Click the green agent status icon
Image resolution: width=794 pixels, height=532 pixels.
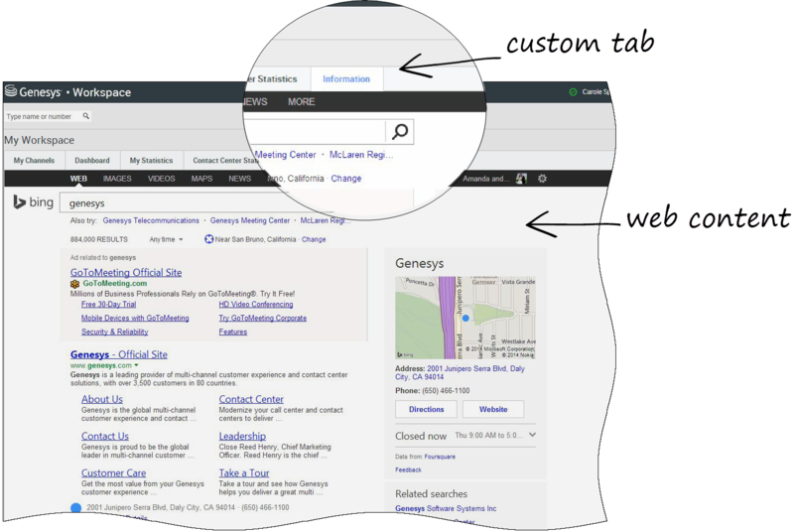pos(573,92)
